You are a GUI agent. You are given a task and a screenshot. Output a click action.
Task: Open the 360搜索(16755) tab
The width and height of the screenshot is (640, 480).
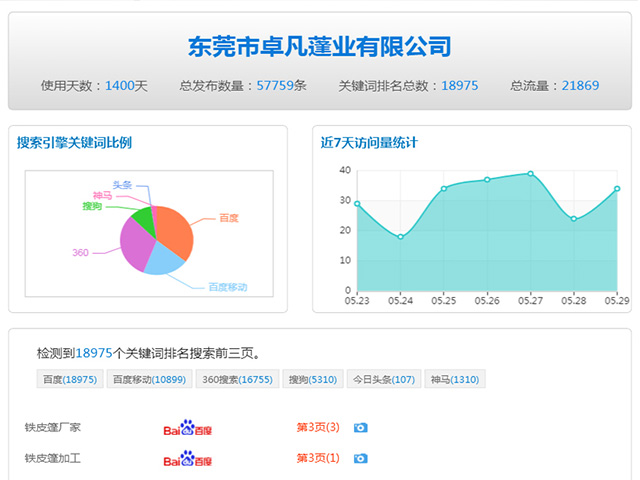237,380
